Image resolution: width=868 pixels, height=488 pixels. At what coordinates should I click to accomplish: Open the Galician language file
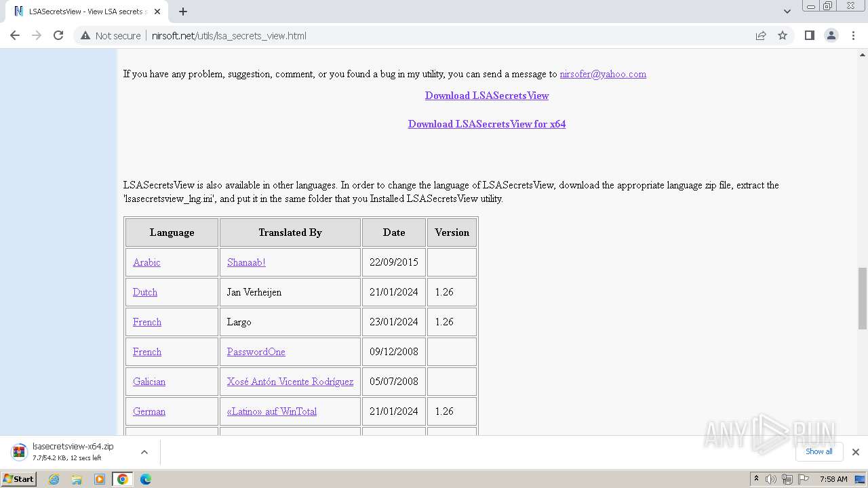click(x=149, y=382)
